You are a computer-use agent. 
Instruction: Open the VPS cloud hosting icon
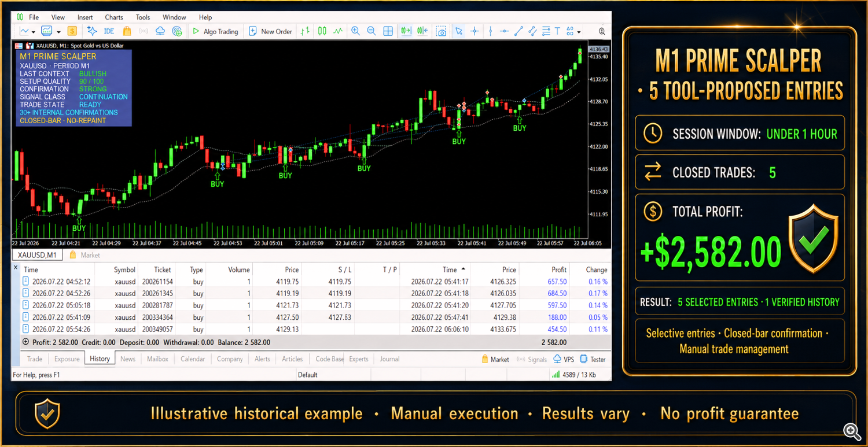pyautogui.click(x=160, y=31)
